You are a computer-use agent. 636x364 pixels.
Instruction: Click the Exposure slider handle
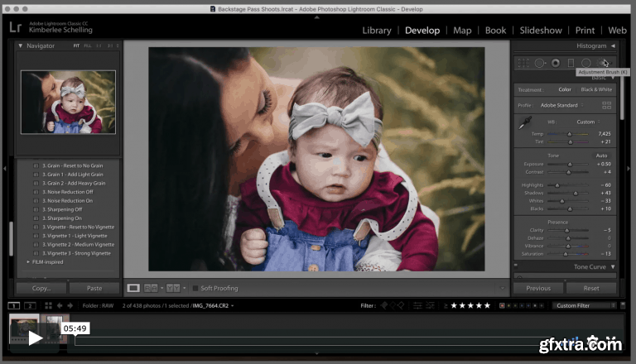tap(570, 164)
